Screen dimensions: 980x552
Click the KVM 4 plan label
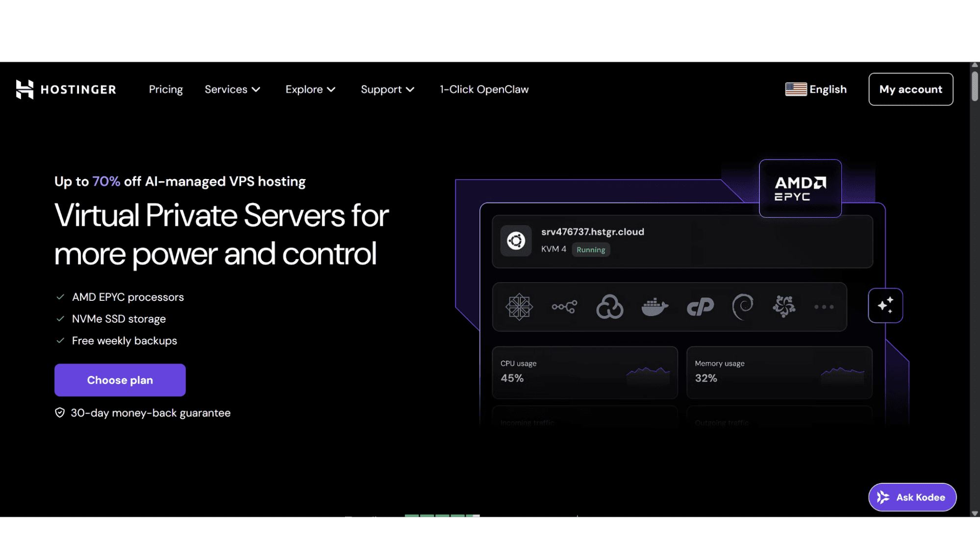coord(553,249)
